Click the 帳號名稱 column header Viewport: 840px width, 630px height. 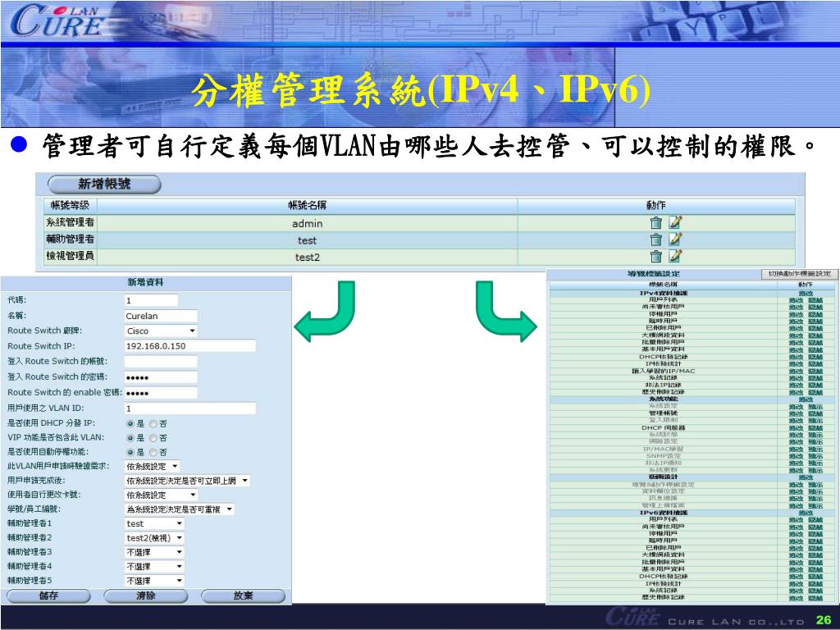coord(307,205)
